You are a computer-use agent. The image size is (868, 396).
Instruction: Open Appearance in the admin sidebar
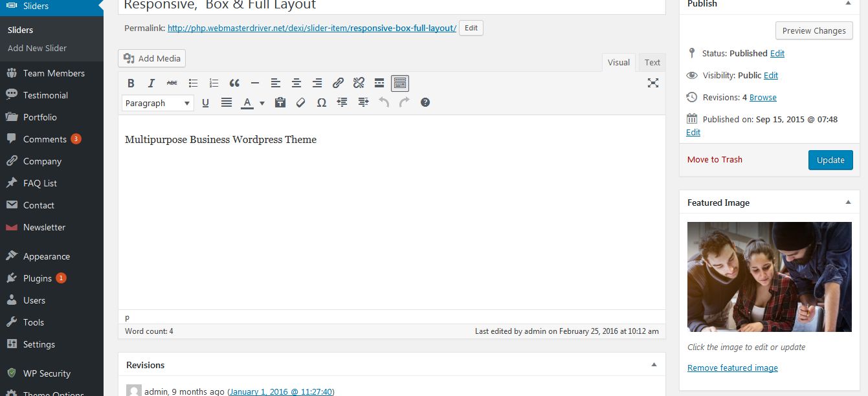[x=46, y=256]
